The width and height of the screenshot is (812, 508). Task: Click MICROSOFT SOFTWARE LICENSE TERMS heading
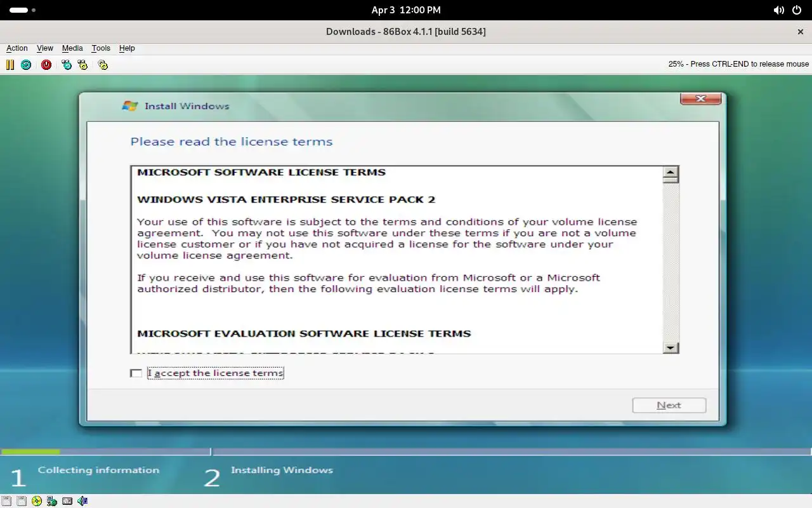(x=261, y=172)
